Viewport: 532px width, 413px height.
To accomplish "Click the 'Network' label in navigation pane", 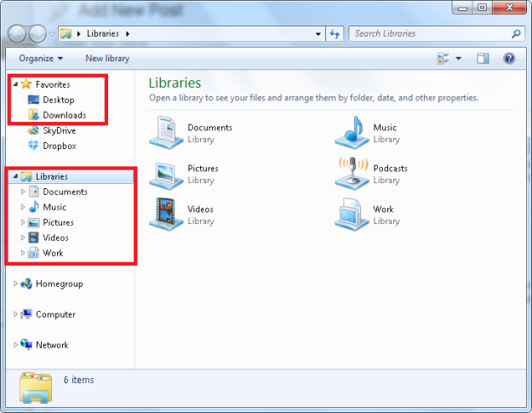I will click(x=52, y=345).
